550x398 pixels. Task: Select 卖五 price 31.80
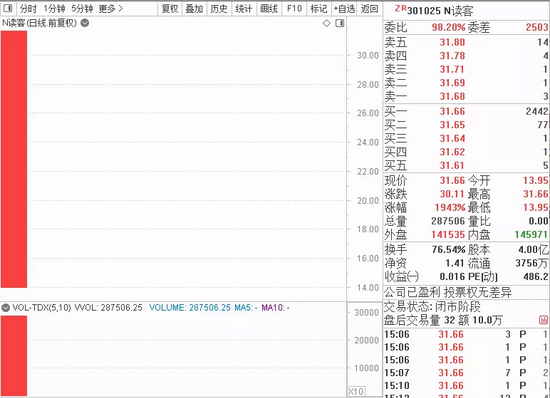tap(452, 42)
